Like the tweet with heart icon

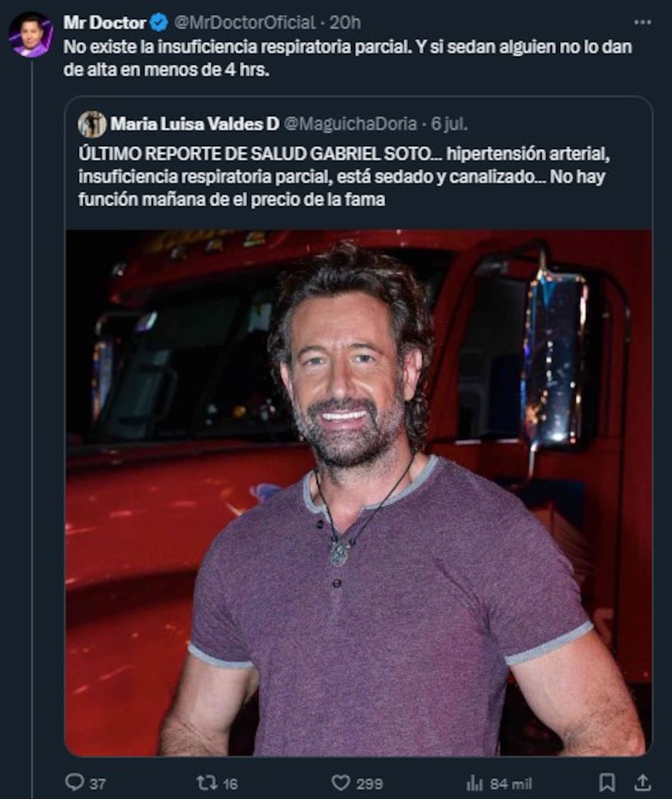(x=340, y=782)
